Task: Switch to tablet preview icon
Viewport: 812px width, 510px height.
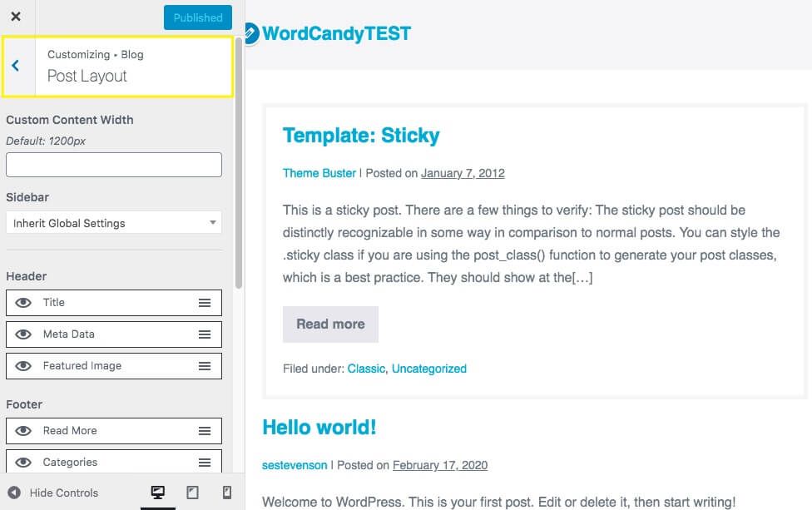Action: 192,493
